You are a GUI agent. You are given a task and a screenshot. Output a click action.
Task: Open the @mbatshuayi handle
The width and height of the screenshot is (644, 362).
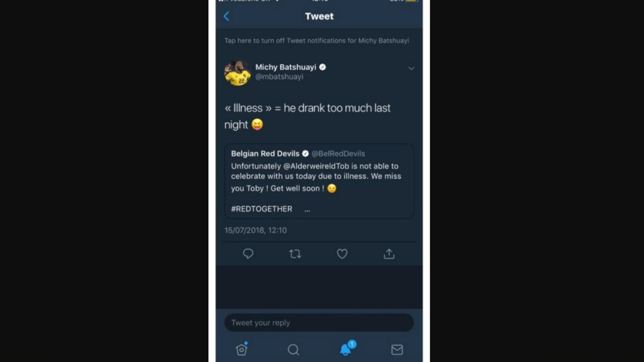coord(279,77)
